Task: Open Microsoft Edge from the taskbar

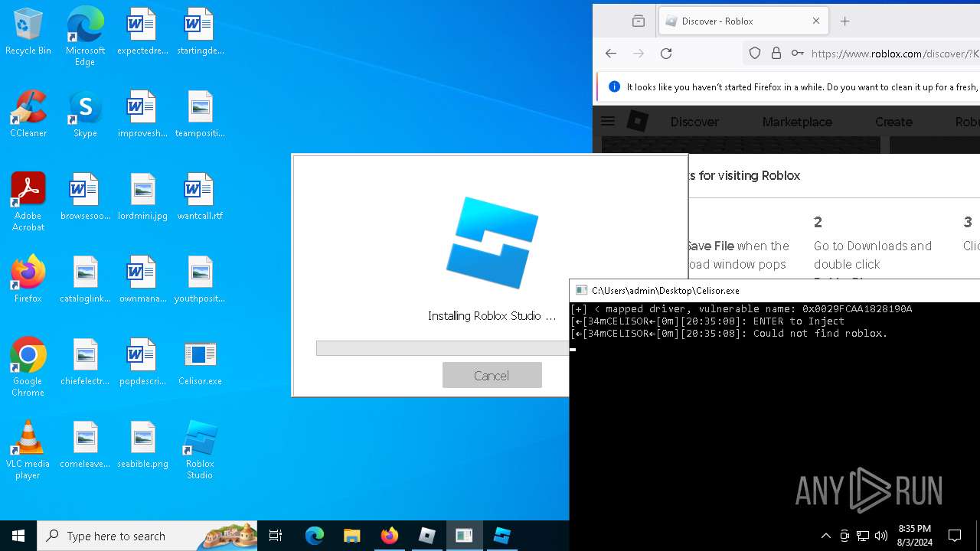Action: point(315,536)
